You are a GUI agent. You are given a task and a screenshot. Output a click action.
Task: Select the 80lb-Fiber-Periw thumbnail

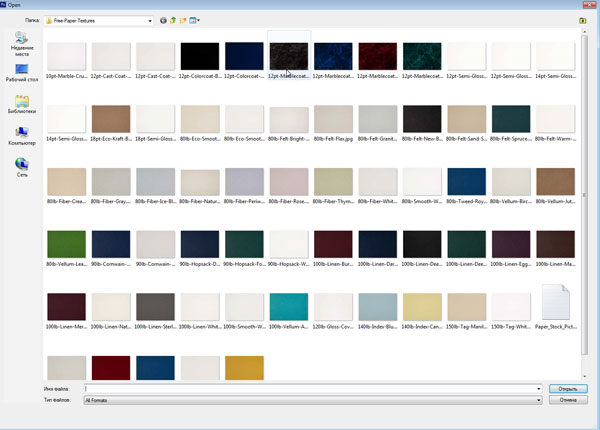tap(244, 182)
